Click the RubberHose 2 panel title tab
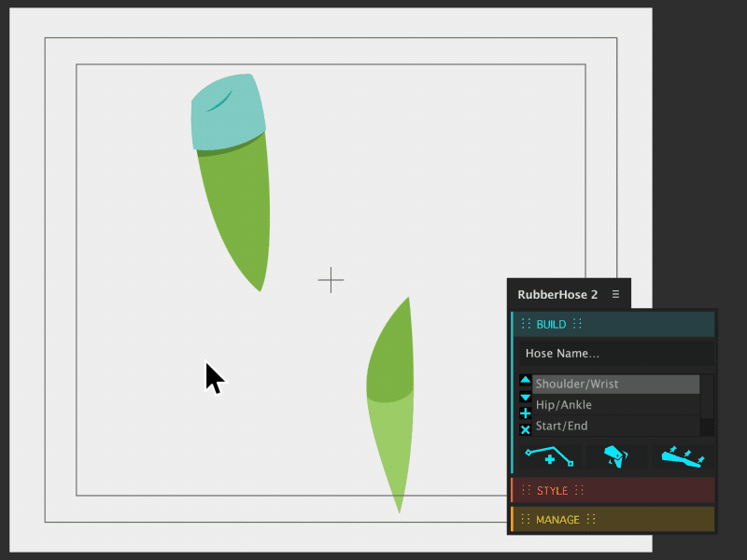 [556, 293]
